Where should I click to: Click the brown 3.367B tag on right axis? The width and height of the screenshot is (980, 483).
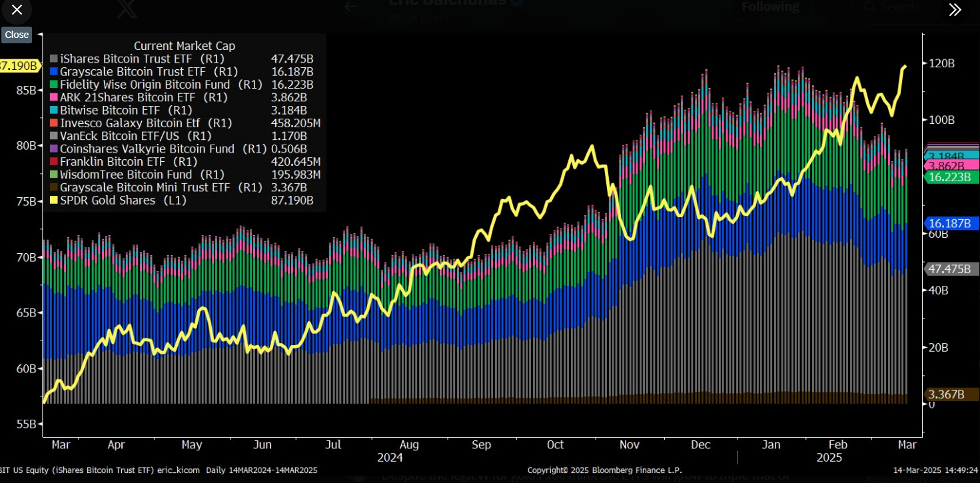(951, 394)
